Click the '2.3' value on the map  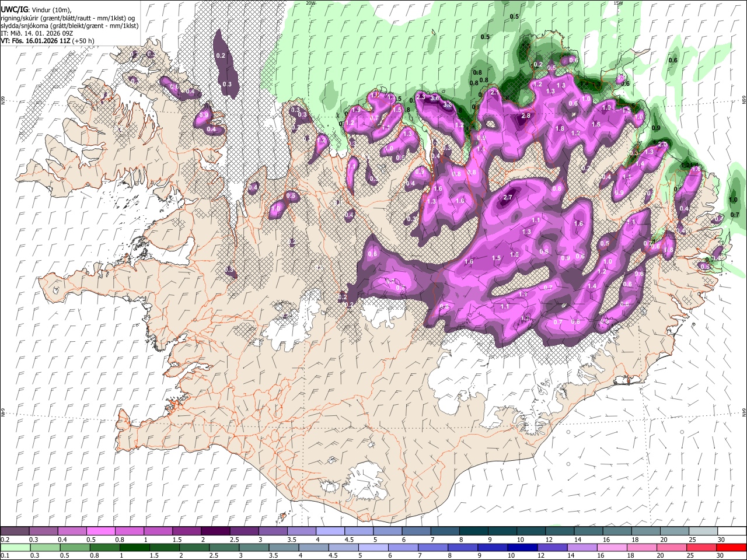420,97
